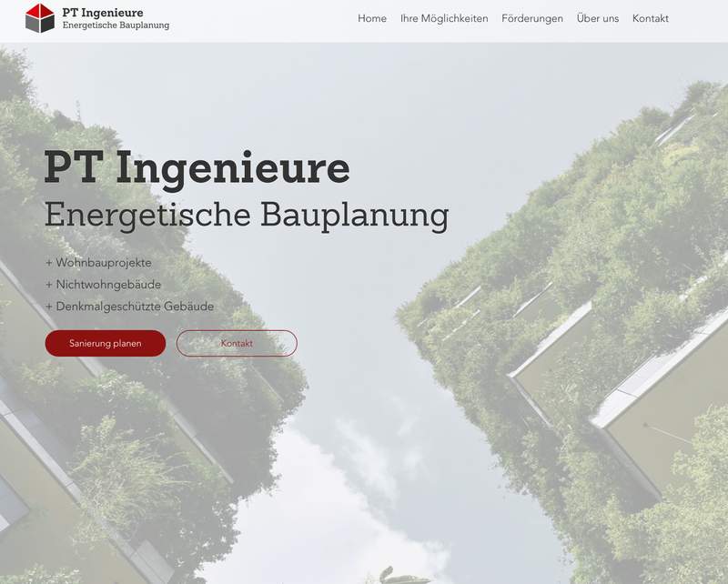Click the PT Ingenieure brand name in header
728x584 pixels.
pos(103,12)
